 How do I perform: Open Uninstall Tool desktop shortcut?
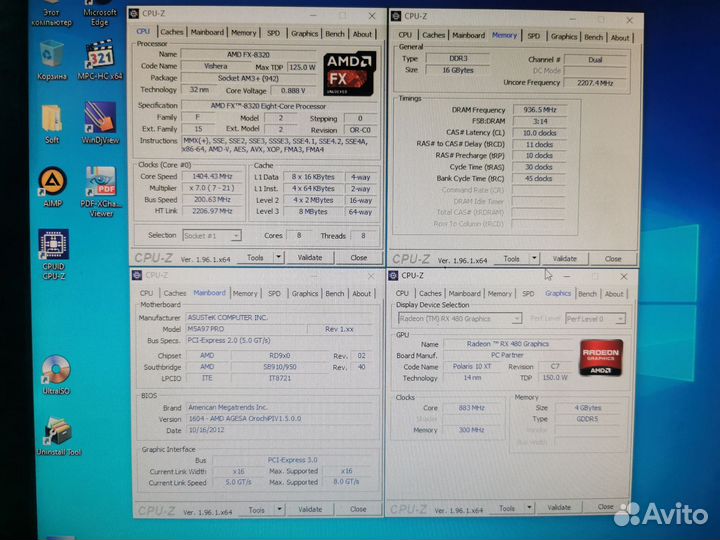59,436
